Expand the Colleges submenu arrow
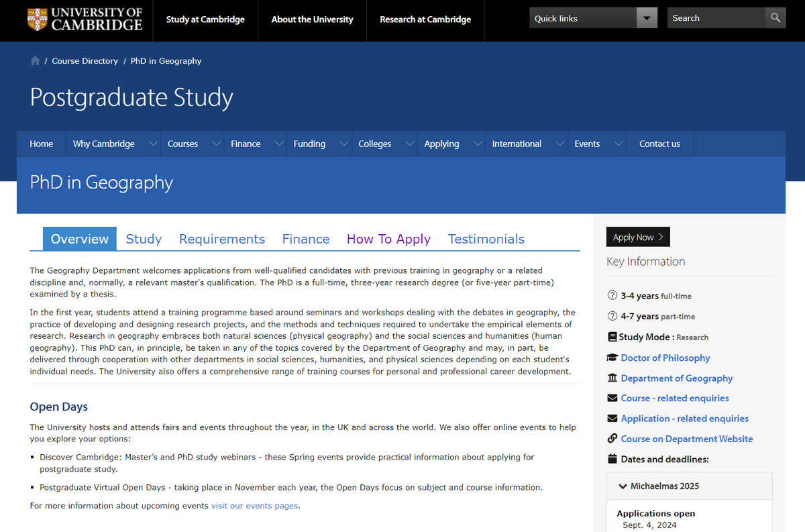 tap(410, 144)
